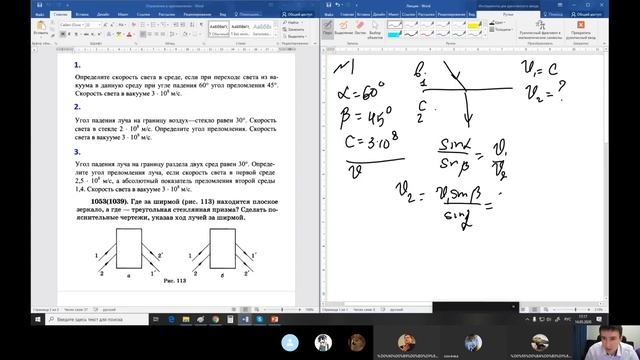Open the Pens (Ручки) ribbon tab
The image size is (640, 360).
[x=508, y=14]
